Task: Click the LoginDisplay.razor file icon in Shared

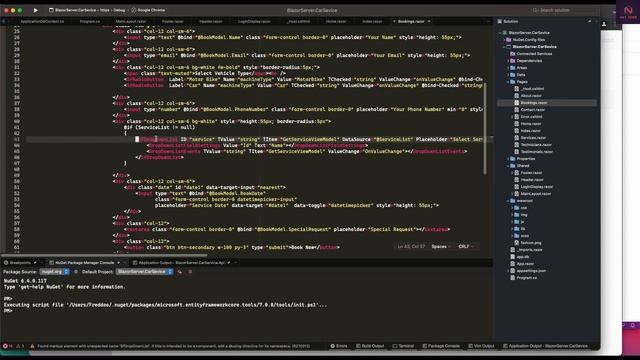Action: pyautogui.click(x=517, y=187)
